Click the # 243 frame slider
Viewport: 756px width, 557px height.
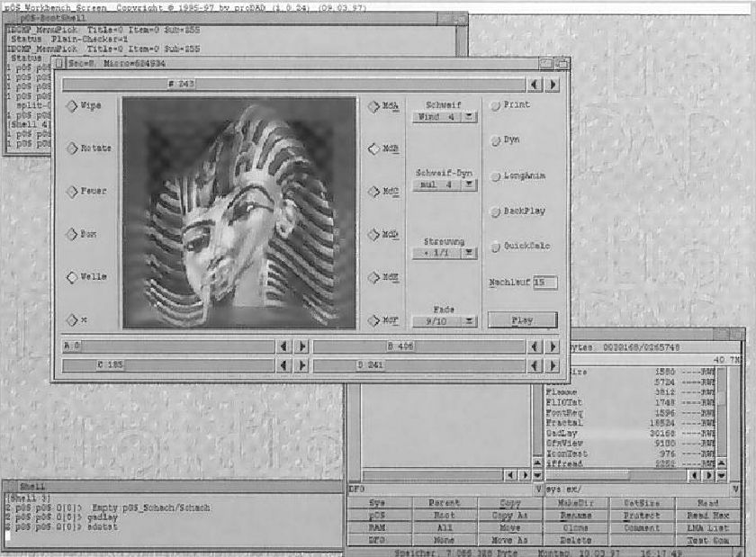point(293,85)
